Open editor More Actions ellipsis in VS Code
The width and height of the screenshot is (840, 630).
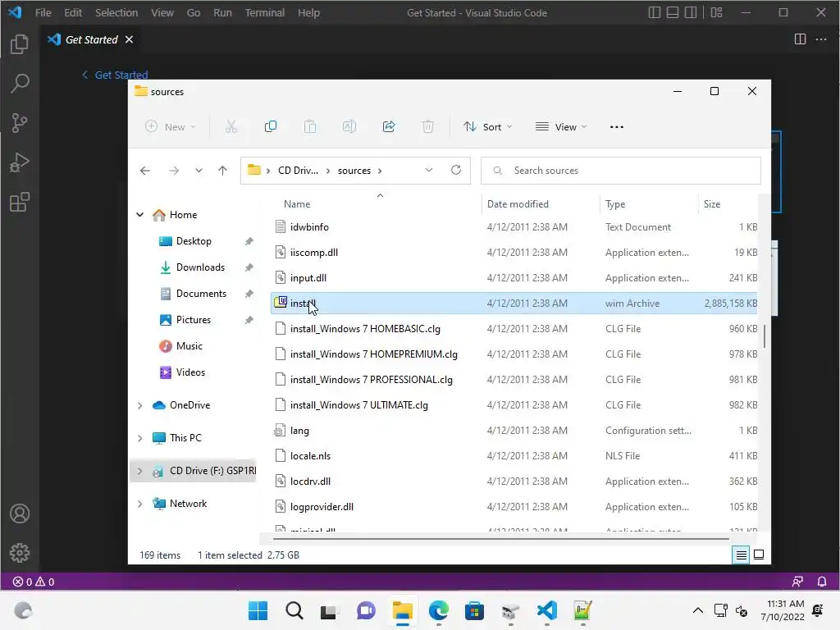pos(820,39)
